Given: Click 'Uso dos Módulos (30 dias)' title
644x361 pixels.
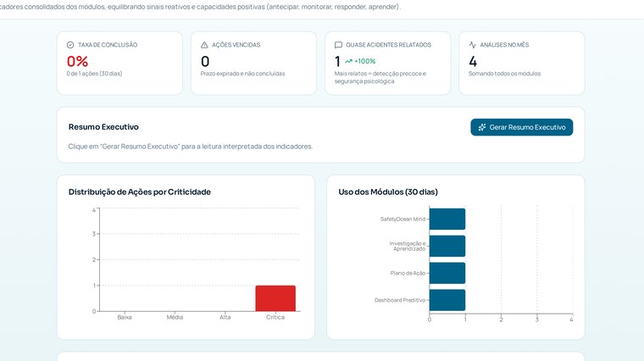Looking at the screenshot, I should tap(388, 192).
